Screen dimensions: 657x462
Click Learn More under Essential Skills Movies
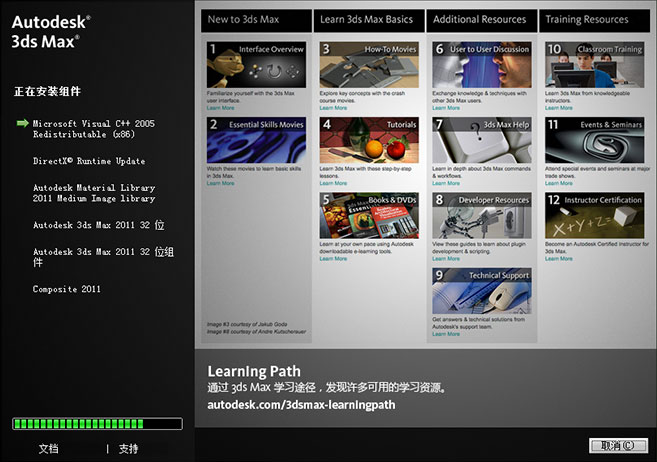[220, 183]
